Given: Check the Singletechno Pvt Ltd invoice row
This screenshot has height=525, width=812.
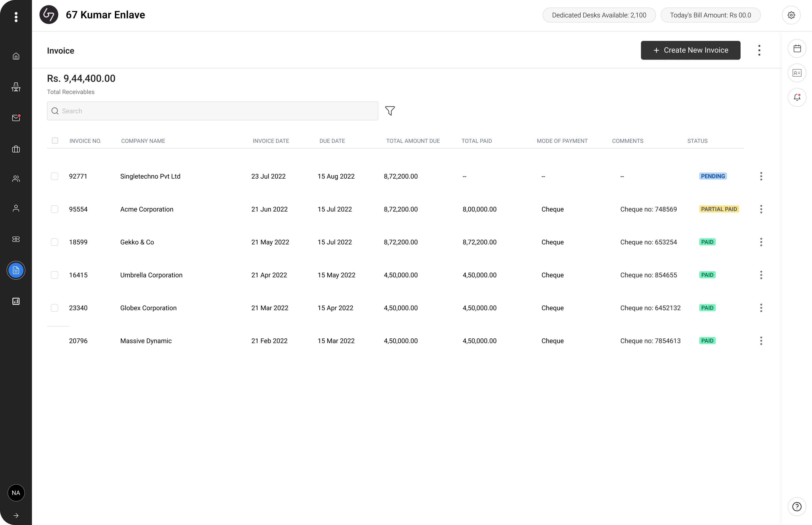Looking at the screenshot, I should click(x=55, y=176).
